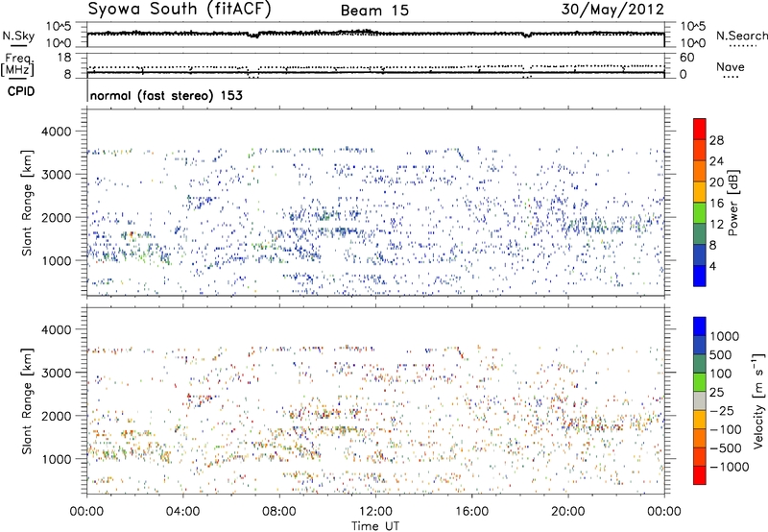Click the "Nave" legend label
The width and height of the screenshot is (768, 532).
point(731,67)
